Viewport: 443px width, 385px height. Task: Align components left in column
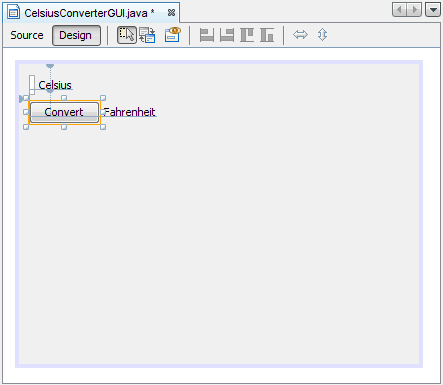(x=207, y=35)
